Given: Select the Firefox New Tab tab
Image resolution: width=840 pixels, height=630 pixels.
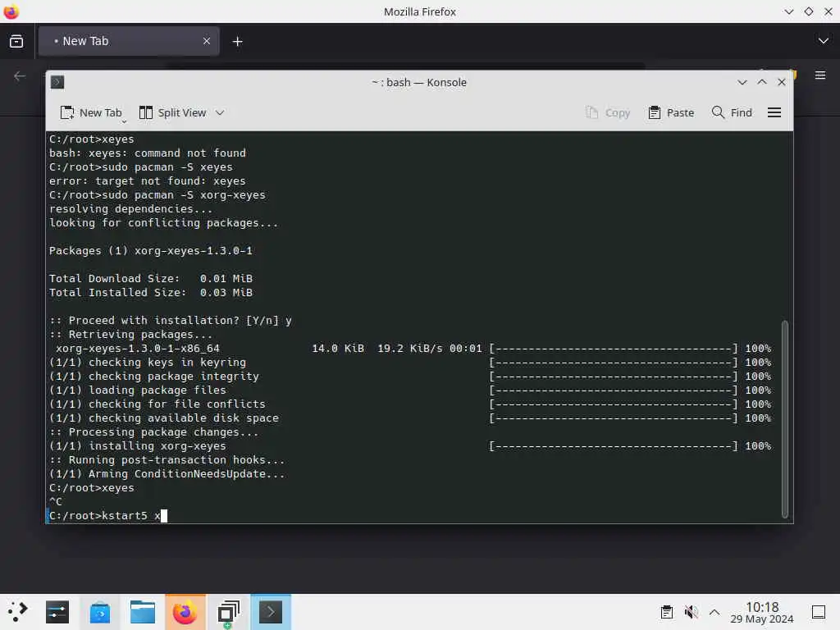Looking at the screenshot, I should pos(129,41).
